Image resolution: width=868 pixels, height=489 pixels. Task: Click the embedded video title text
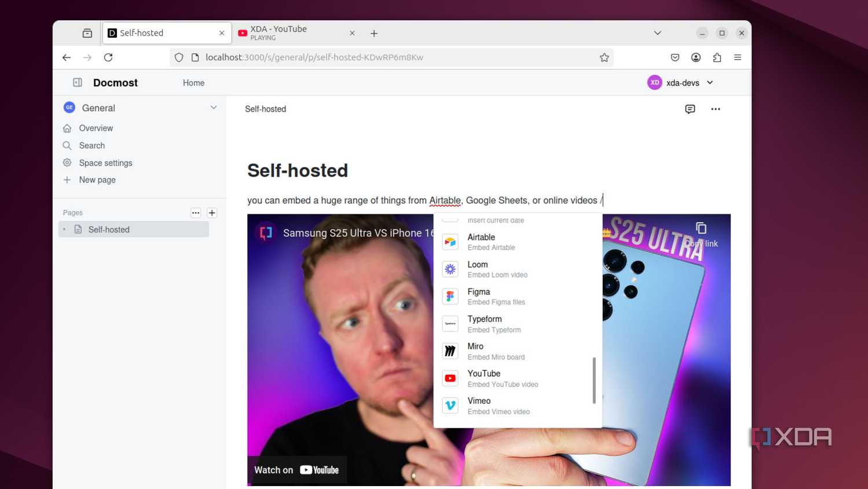pyautogui.click(x=358, y=233)
